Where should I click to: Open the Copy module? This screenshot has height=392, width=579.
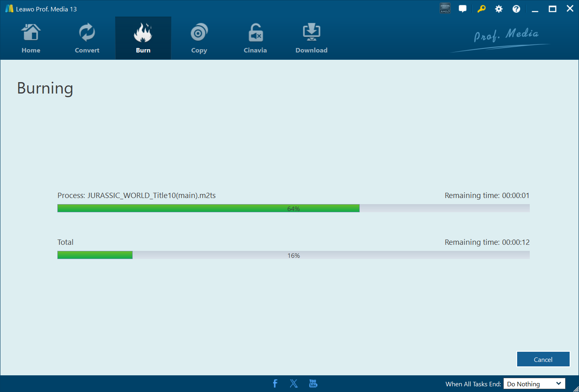(199, 38)
